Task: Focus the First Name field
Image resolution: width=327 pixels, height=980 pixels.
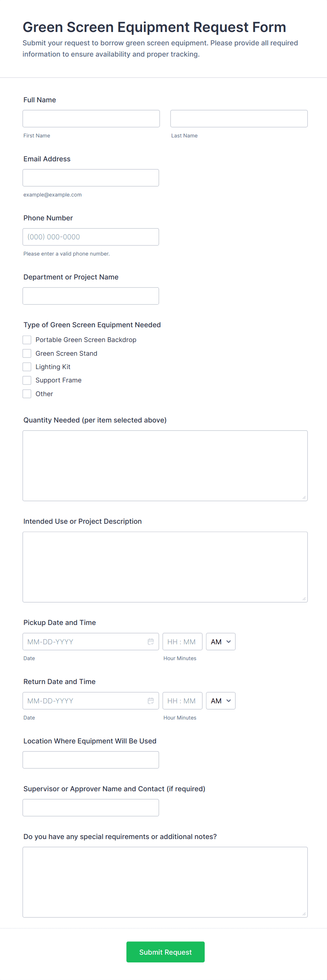Action: click(x=91, y=119)
